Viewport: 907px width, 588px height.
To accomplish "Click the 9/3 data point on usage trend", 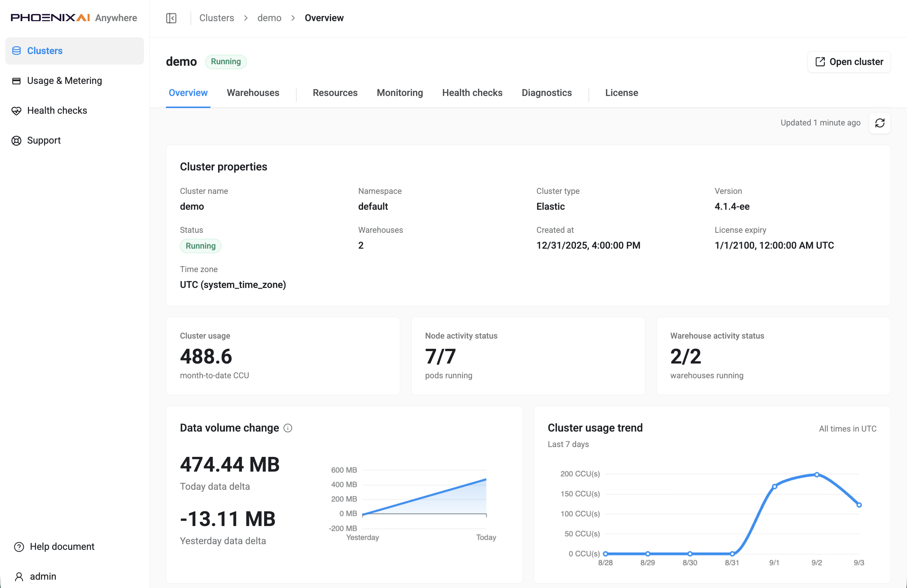I will point(859,505).
